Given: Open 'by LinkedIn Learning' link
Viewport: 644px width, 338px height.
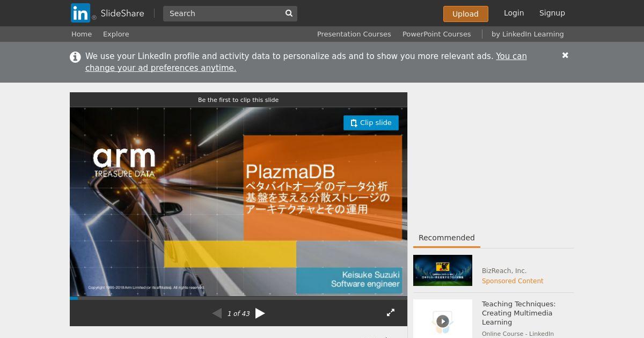Looking at the screenshot, I should pyautogui.click(x=528, y=34).
